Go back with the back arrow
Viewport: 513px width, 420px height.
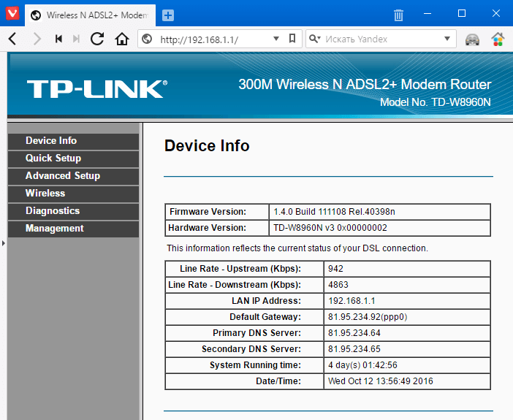[12, 39]
